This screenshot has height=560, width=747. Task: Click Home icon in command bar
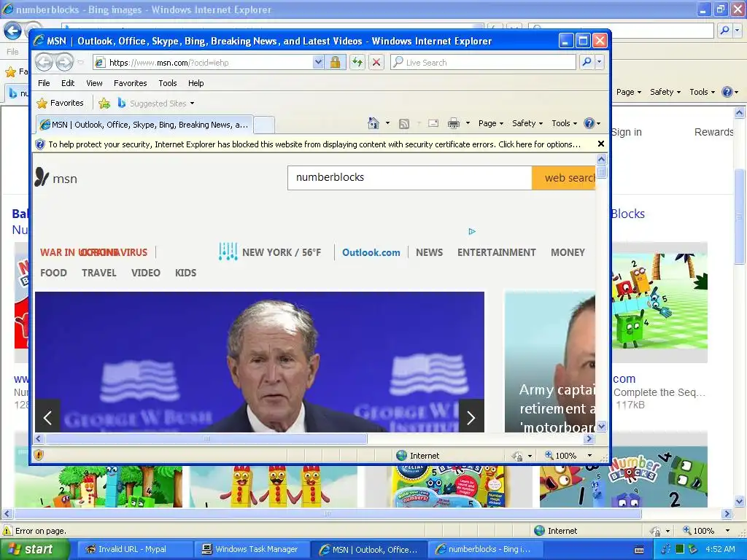click(373, 123)
